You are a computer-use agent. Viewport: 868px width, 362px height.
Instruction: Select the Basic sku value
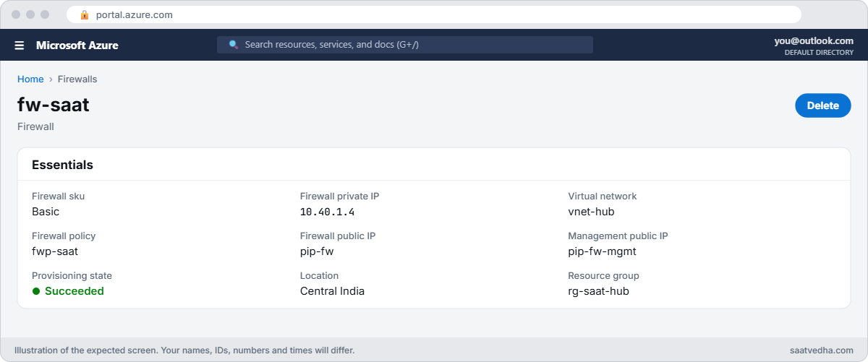(x=46, y=212)
